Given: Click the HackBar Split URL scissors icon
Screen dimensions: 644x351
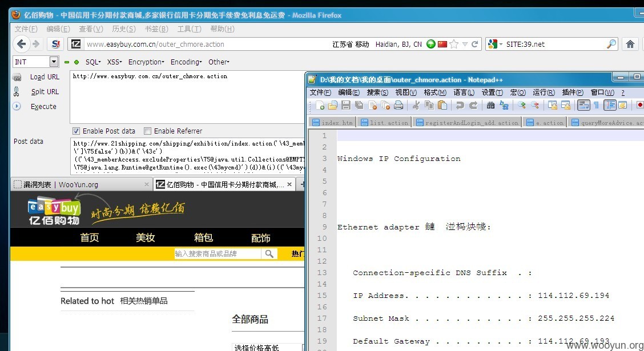Looking at the screenshot, I should pyautogui.click(x=17, y=91).
